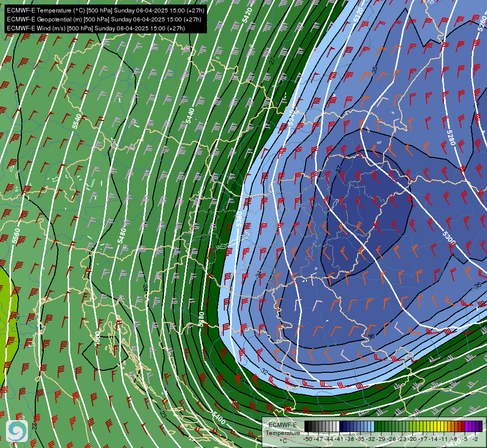Click the light blue swatch above -32

click(372, 427)
